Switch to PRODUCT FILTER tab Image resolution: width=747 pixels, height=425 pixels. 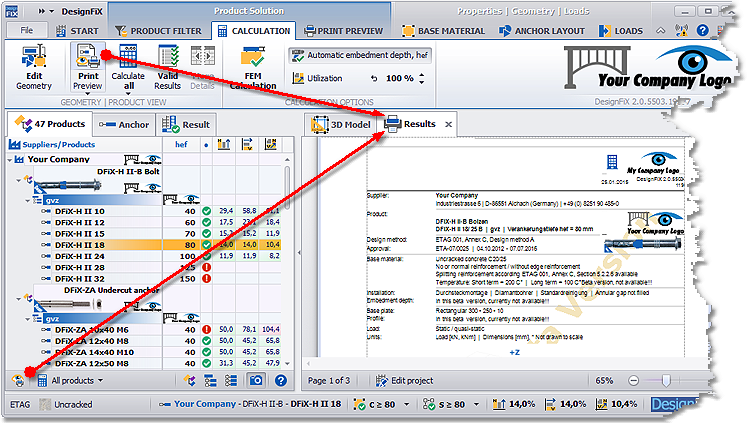pyautogui.click(x=159, y=31)
